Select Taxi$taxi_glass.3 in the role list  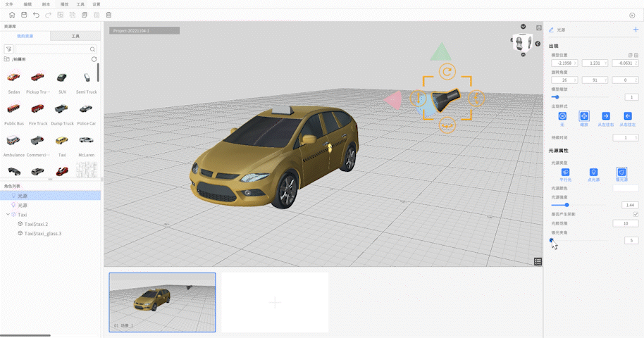pyautogui.click(x=43, y=233)
